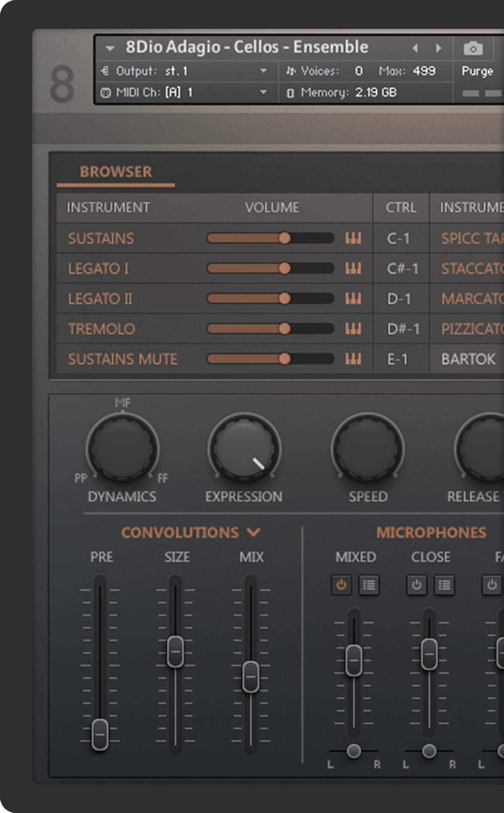Screen dimensions: 504x813
Task: Open the MIDI Ch dropdown
Action: tap(263, 92)
